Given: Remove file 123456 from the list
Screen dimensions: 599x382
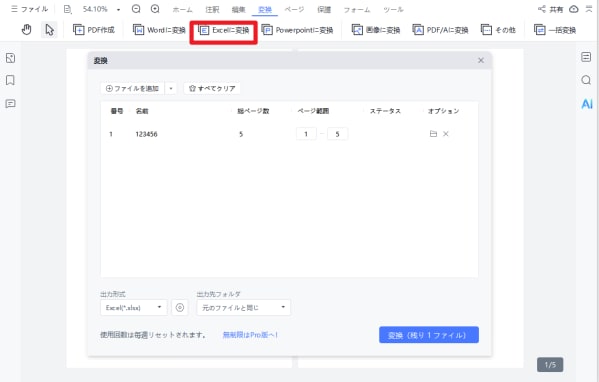Looking at the screenshot, I should pyautogui.click(x=445, y=134).
